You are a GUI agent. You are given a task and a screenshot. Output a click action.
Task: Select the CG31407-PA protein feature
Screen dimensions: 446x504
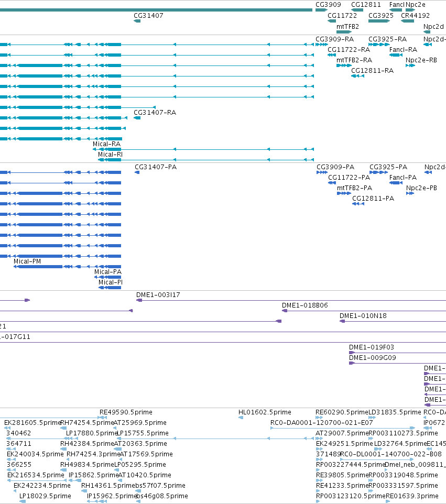pos(137,172)
